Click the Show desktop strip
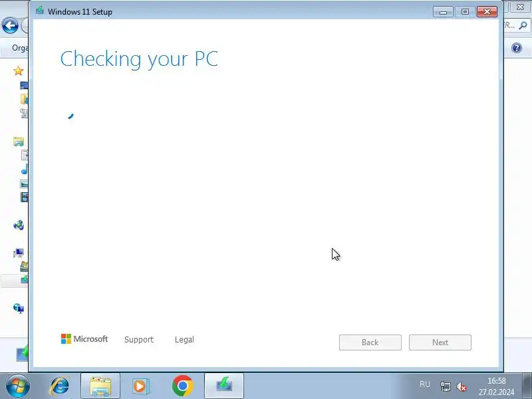This screenshot has width=532, height=399. click(x=527, y=386)
